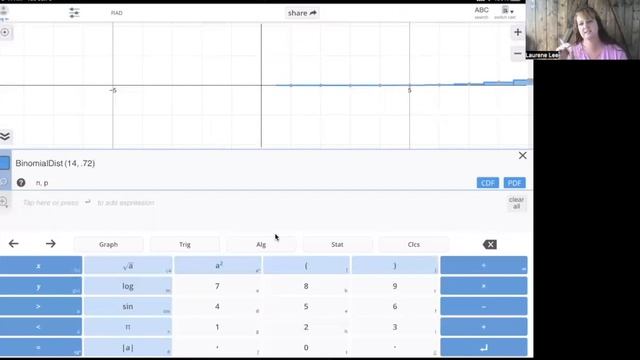Open the question mark help icon
Viewport: 640px width, 360px height.
(x=21, y=182)
